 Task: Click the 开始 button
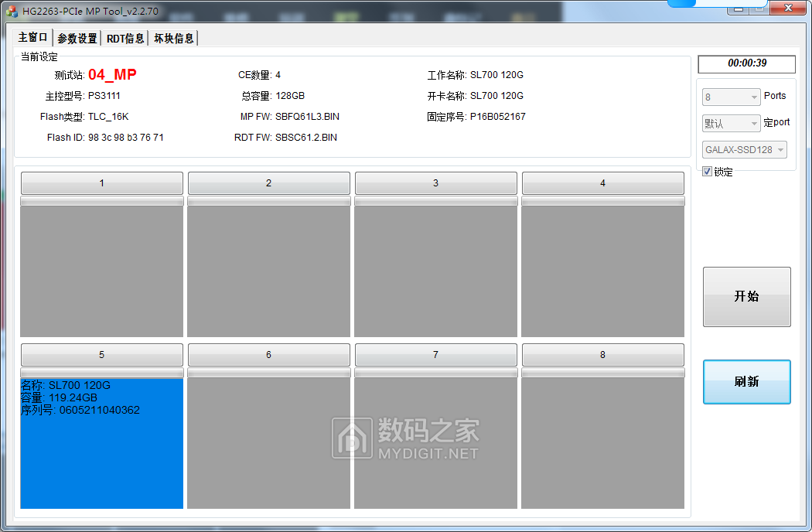747,297
